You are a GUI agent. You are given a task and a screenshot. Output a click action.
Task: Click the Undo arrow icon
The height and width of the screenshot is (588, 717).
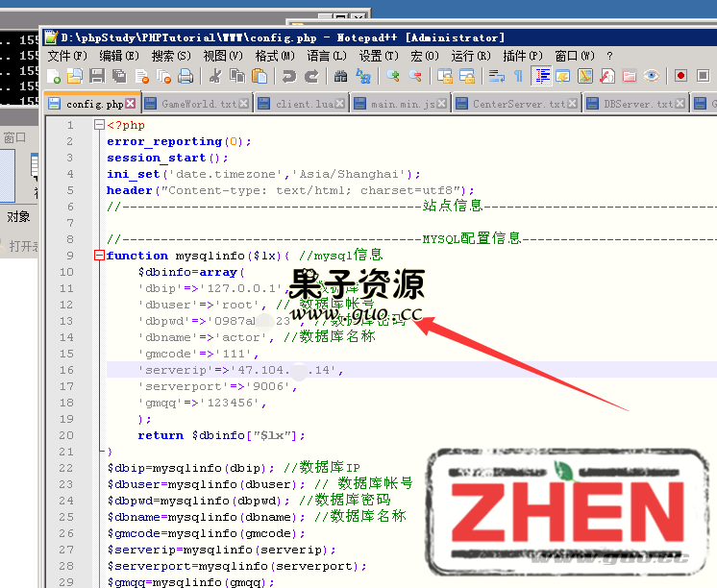click(x=289, y=76)
